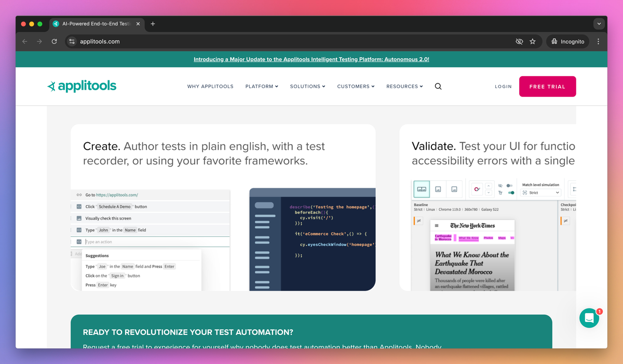
Task: Open the LOGIN link
Action: point(503,87)
